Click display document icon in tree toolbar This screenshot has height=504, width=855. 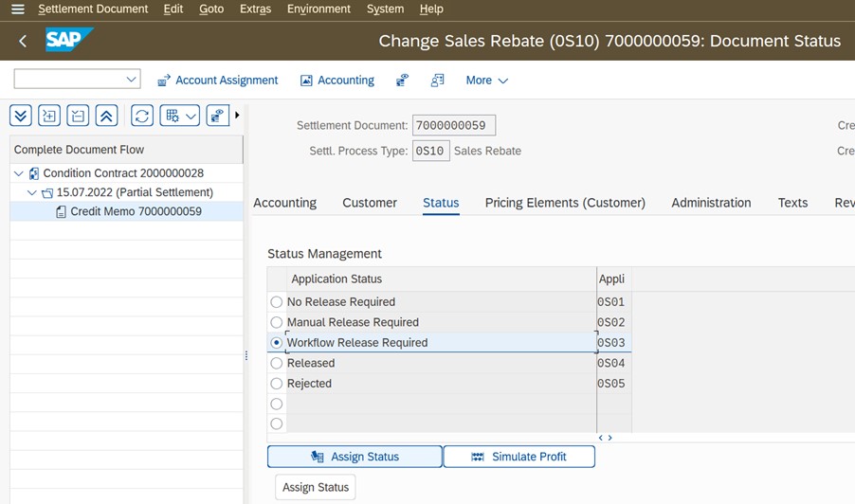218,116
